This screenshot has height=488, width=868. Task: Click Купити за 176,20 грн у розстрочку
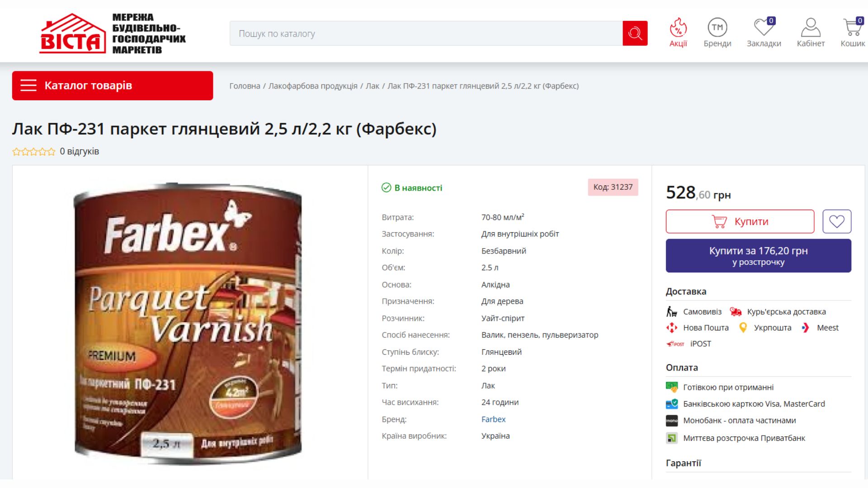(758, 256)
